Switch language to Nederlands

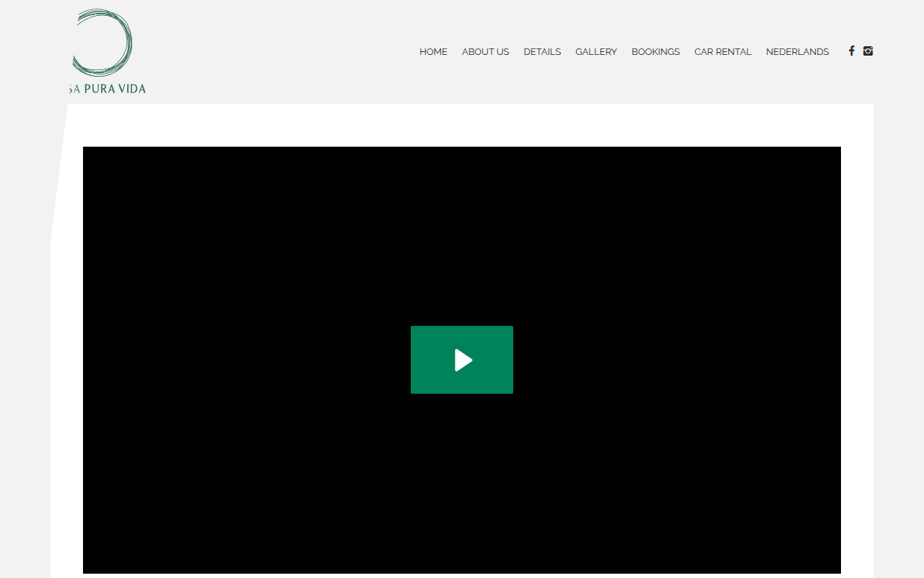coord(797,52)
